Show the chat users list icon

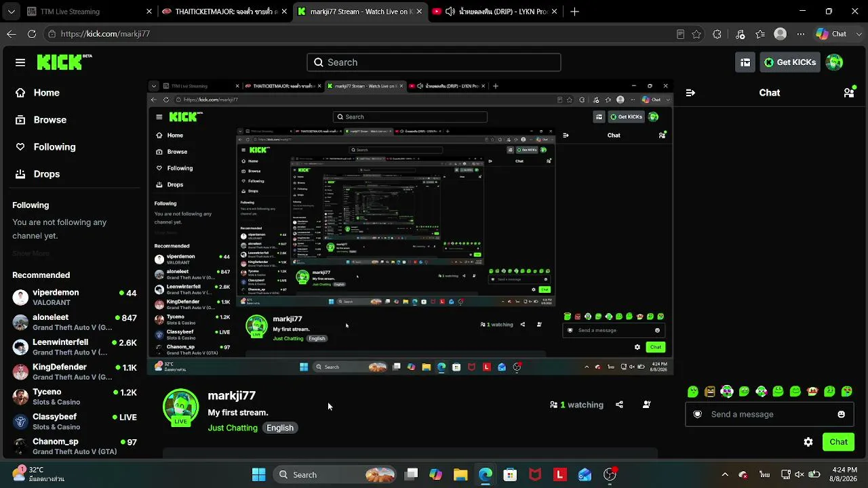(x=848, y=93)
